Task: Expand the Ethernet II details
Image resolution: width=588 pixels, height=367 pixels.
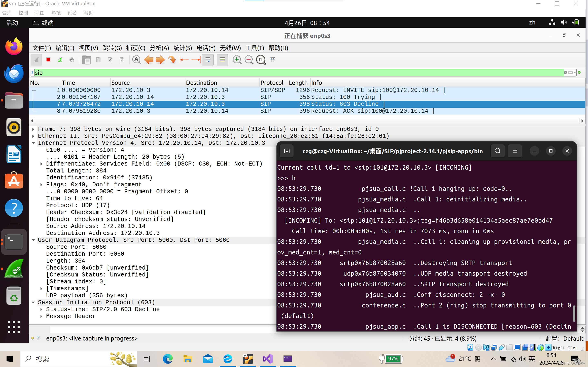Action: (x=33, y=136)
